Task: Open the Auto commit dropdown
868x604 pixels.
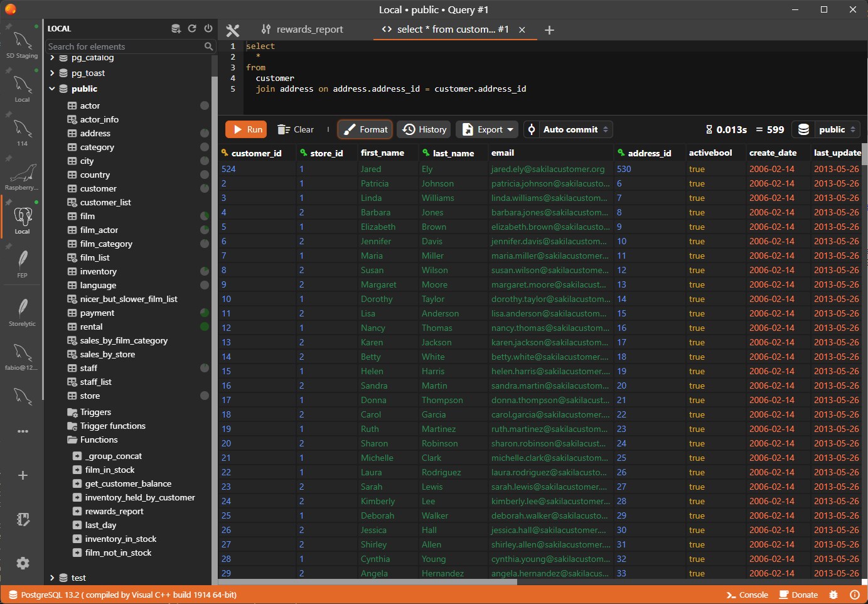Action: [x=569, y=129]
